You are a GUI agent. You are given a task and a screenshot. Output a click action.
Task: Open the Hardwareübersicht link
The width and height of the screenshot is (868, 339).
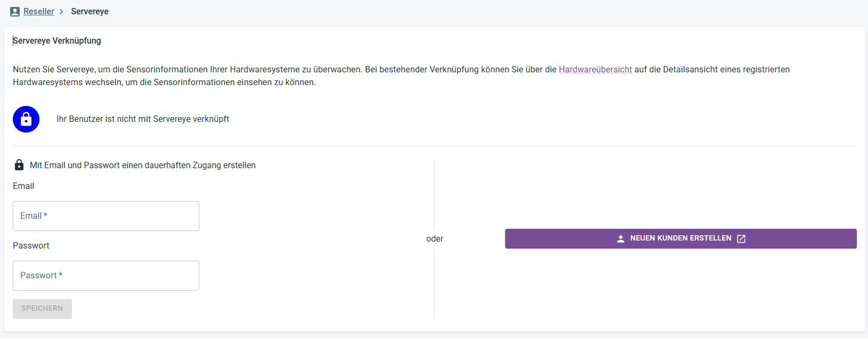tap(595, 69)
